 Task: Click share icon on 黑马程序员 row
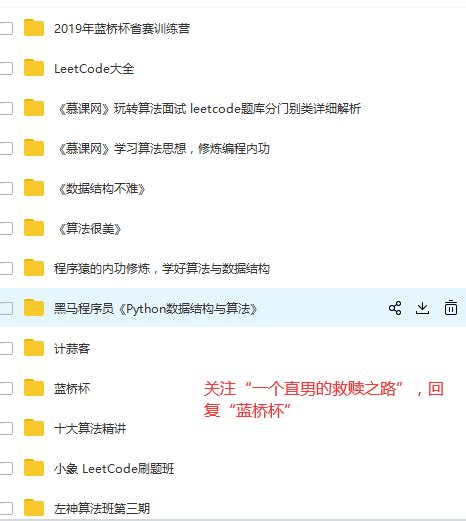(x=395, y=308)
